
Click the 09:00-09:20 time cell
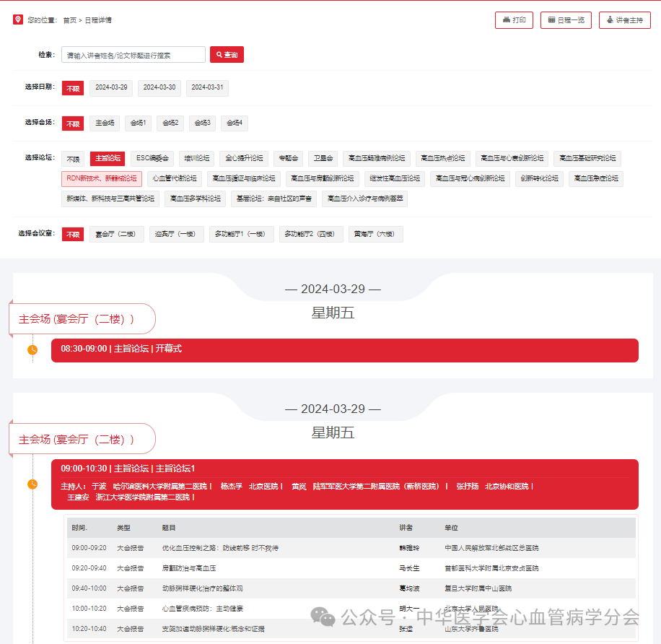coord(89,548)
